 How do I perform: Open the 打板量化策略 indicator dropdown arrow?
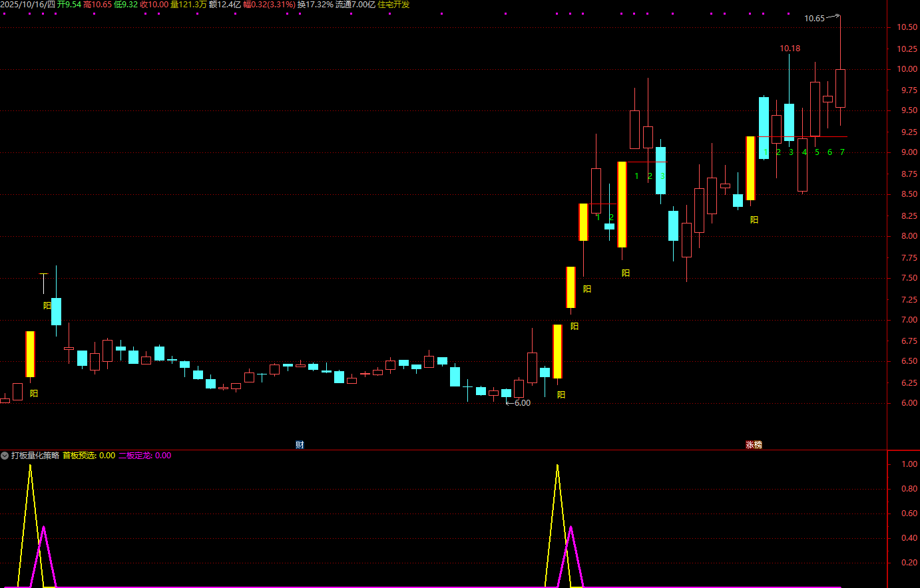point(5,456)
